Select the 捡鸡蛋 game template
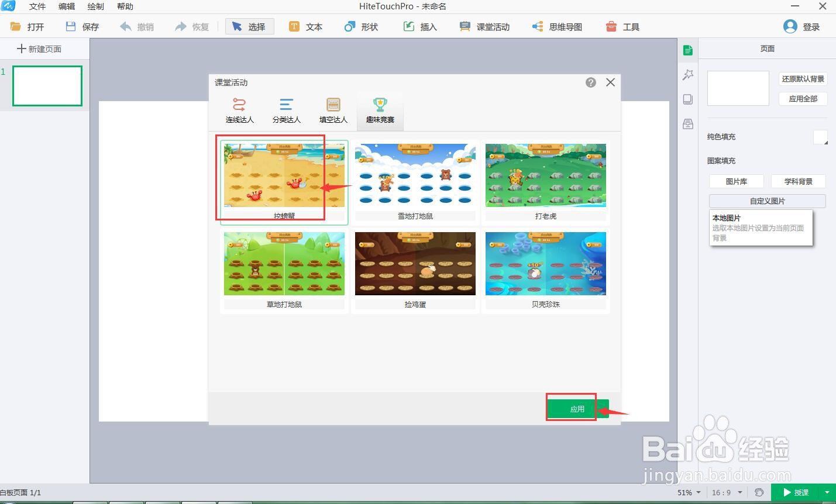The width and height of the screenshot is (836, 504). click(415, 271)
